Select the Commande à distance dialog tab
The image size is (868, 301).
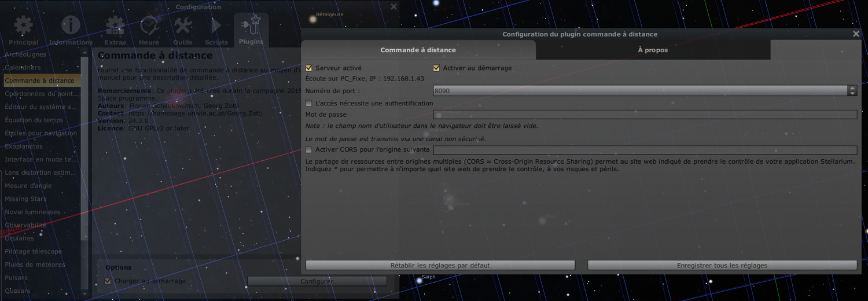(x=418, y=50)
